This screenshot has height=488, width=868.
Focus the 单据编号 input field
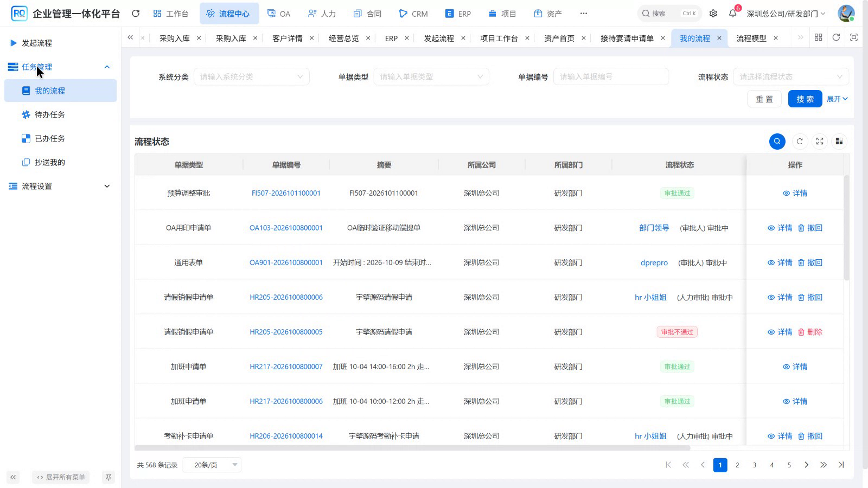611,76
